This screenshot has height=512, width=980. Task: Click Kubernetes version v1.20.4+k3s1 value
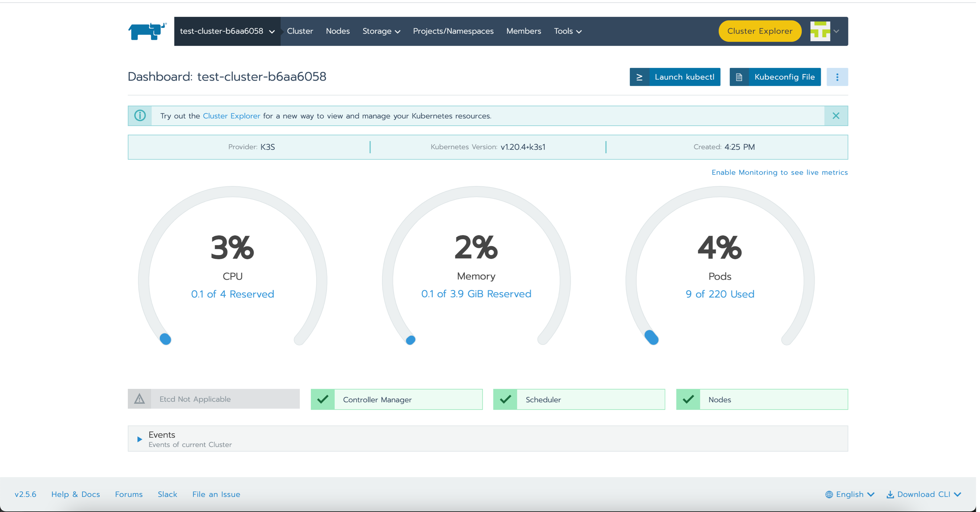pos(523,147)
